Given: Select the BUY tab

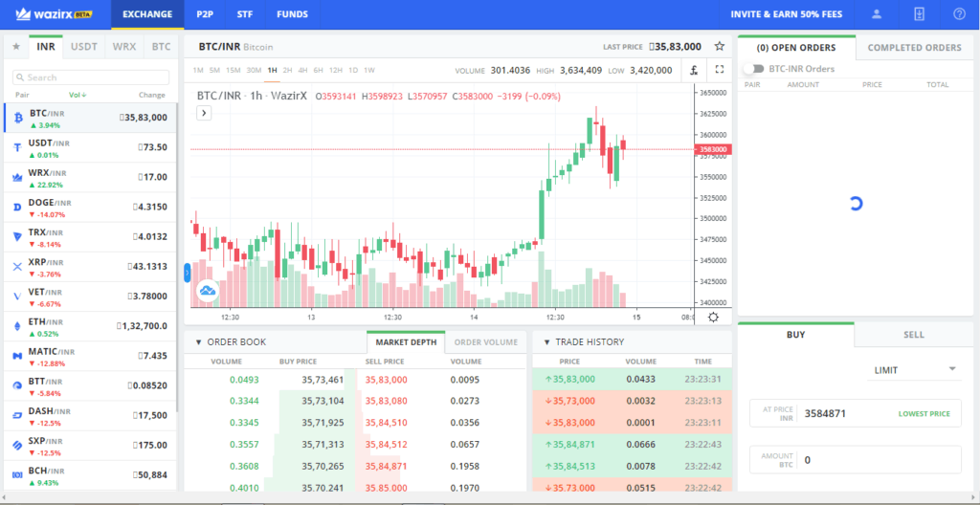Looking at the screenshot, I should pyautogui.click(x=795, y=335).
